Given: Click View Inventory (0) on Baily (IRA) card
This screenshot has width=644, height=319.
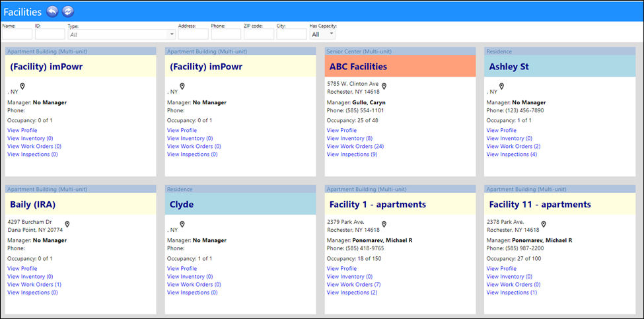Looking at the screenshot, I should pos(30,277).
